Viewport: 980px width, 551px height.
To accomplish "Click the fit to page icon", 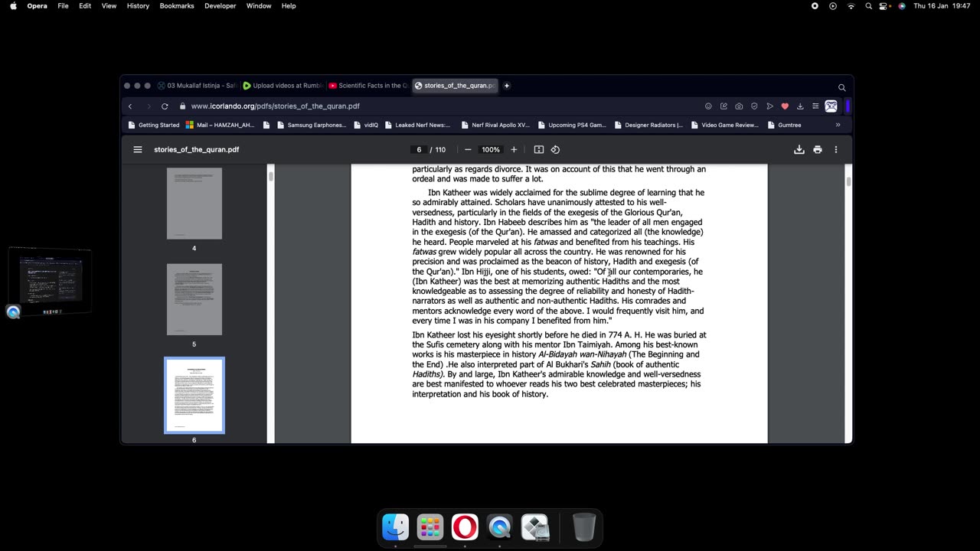I will click(x=539, y=149).
